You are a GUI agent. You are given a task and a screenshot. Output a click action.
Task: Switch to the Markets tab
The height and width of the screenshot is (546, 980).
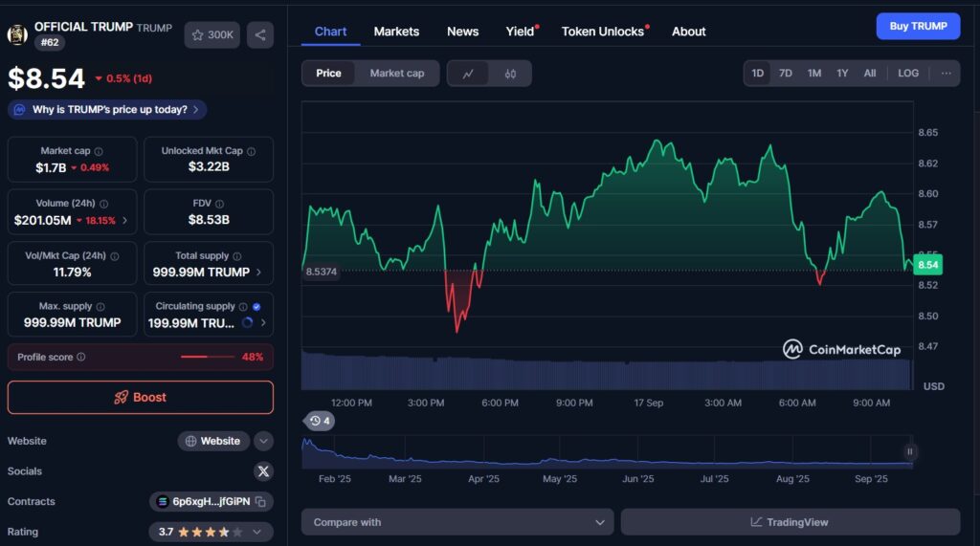pos(396,32)
